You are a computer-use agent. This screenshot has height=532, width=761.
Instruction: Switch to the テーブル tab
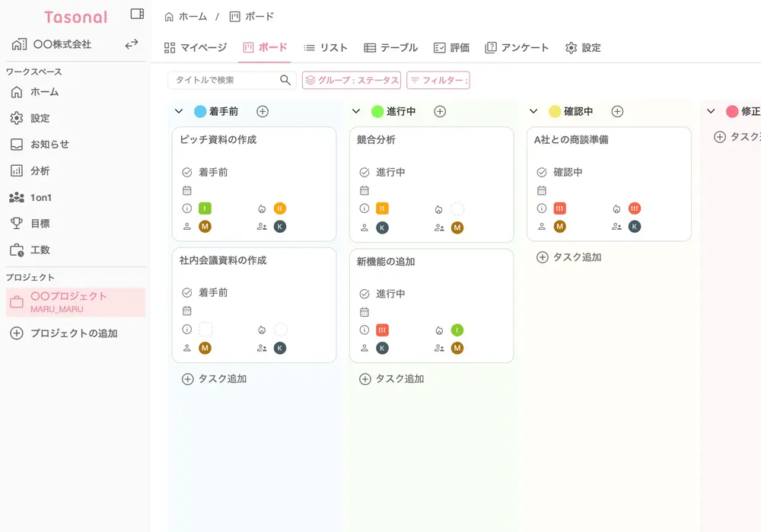[x=390, y=47]
